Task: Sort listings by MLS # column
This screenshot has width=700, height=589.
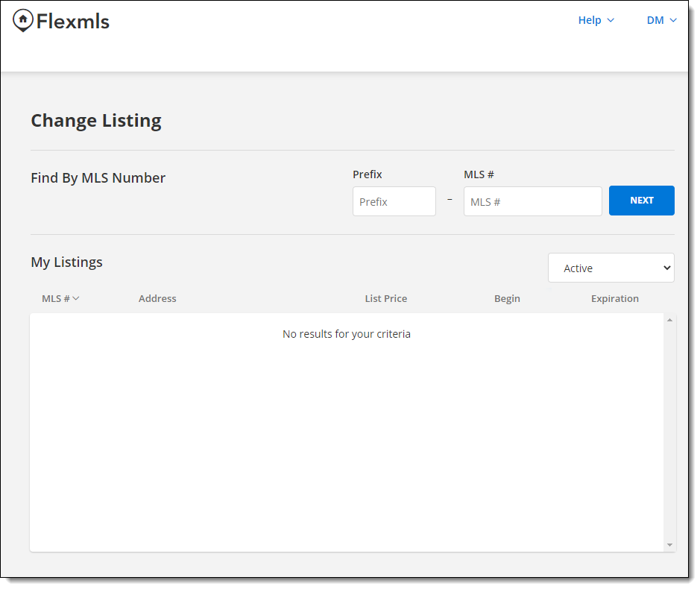Action: pos(60,298)
